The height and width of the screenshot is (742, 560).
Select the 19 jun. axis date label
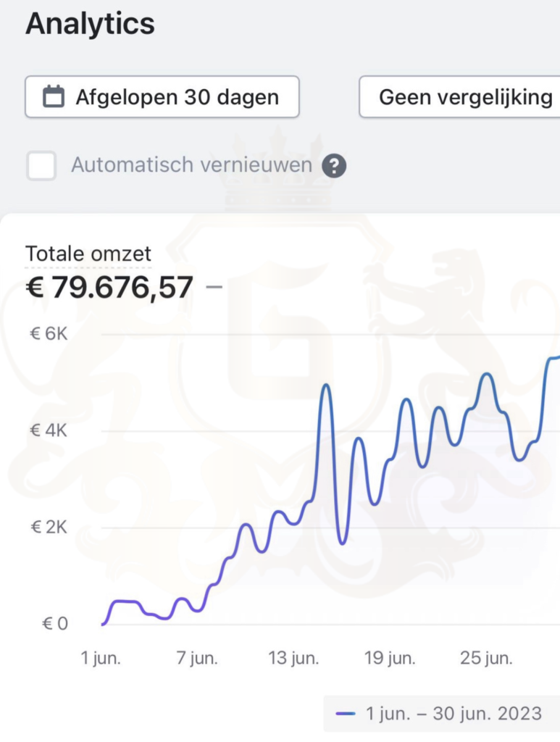(x=390, y=658)
